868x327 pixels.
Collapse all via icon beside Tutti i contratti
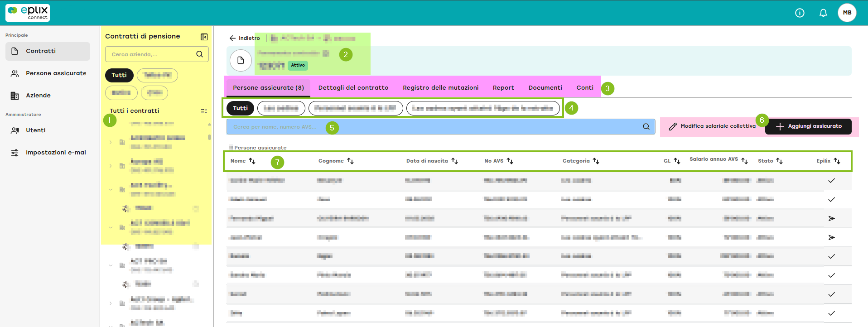[204, 111]
